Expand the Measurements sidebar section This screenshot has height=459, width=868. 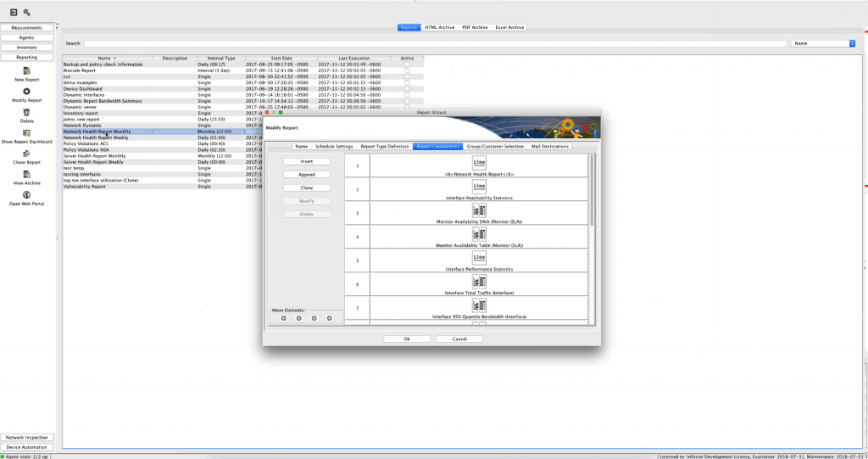click(x=26, y=28)
